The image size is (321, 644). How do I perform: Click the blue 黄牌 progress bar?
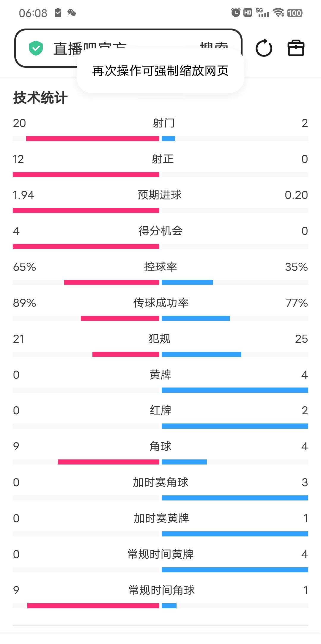coord(235,390)
